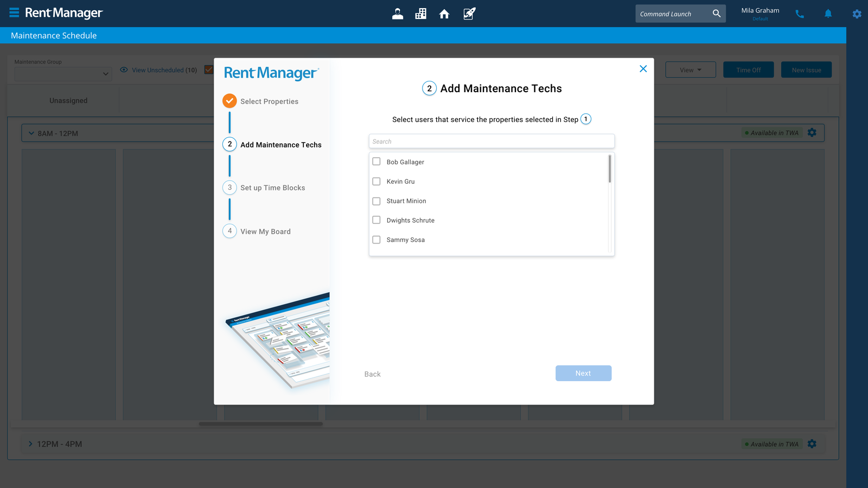Click the schedule board horizontal scrollbar

click(x=261, y=424)
